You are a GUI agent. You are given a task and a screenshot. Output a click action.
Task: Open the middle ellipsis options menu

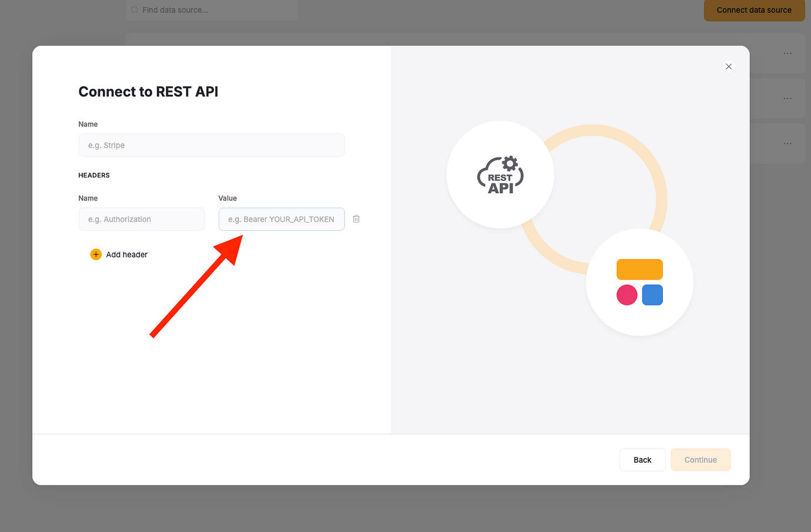(787, 98)
